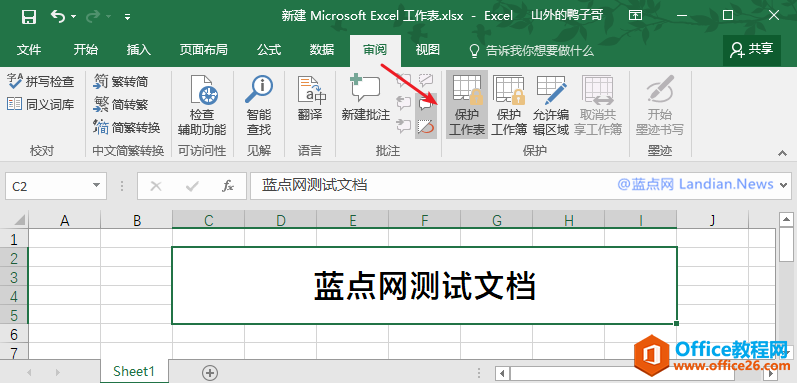Toggle show ink icon
The width and height of the screenshot is (797, 383).
point(426,126)
